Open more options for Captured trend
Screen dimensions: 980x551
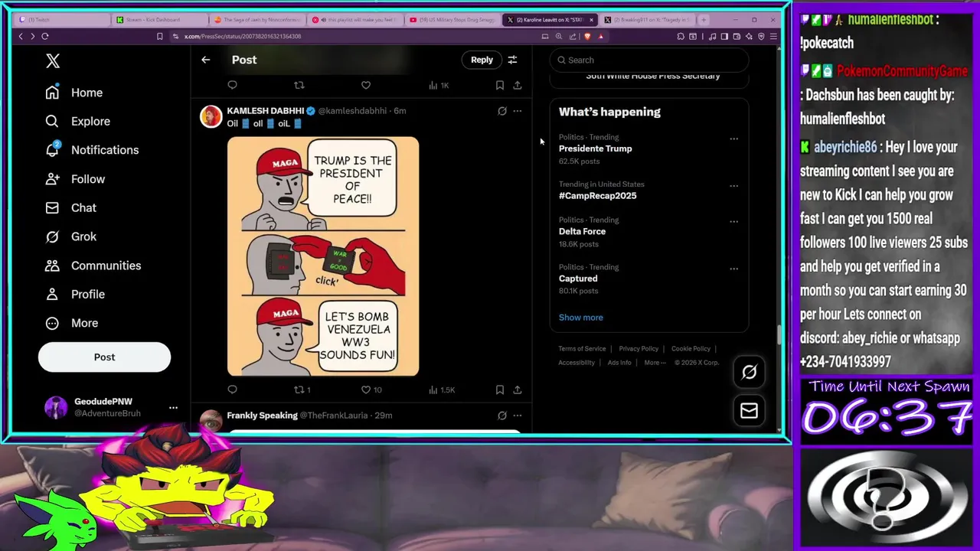[x=733, y=269]
